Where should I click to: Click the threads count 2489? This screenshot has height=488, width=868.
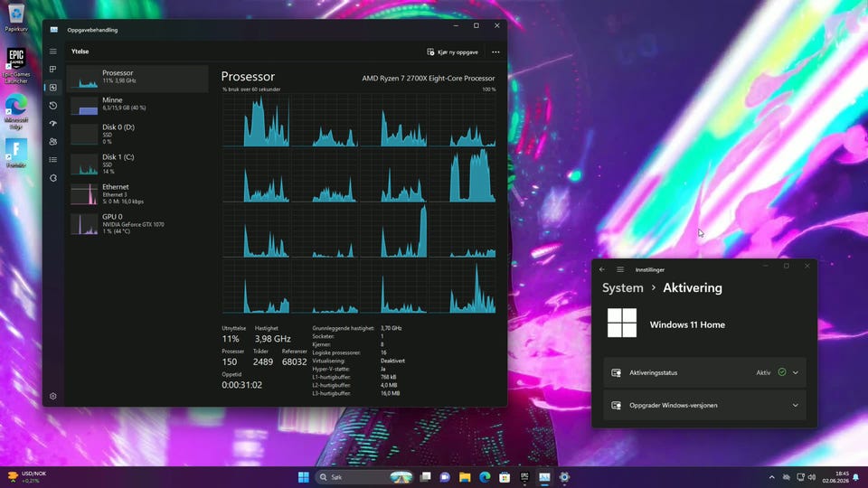click(263, 361)
